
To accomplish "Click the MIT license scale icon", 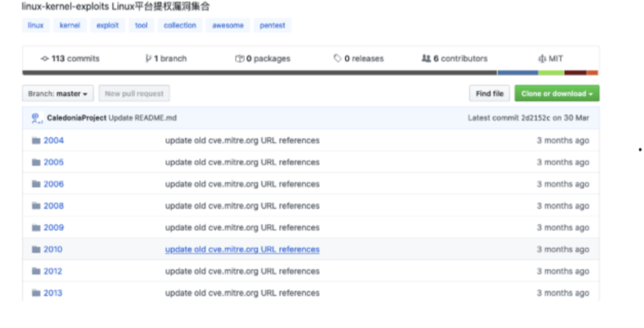I will (542, 58).
